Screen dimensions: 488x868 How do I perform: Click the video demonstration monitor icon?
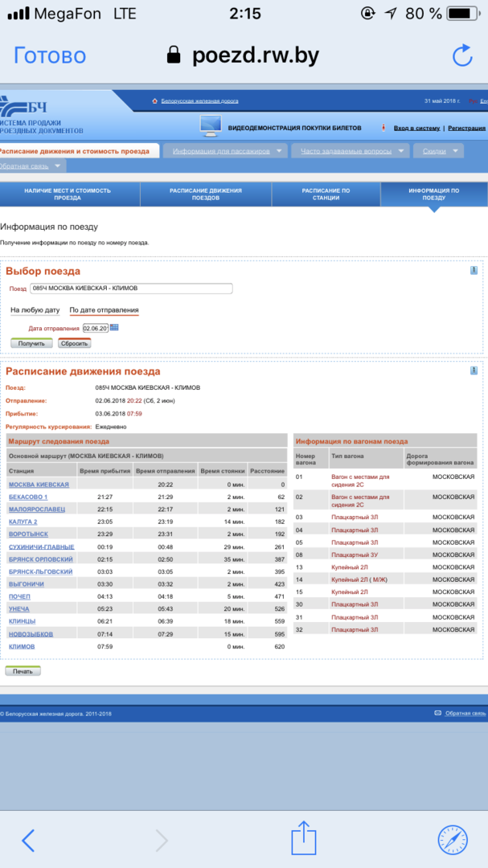point(210,127)
